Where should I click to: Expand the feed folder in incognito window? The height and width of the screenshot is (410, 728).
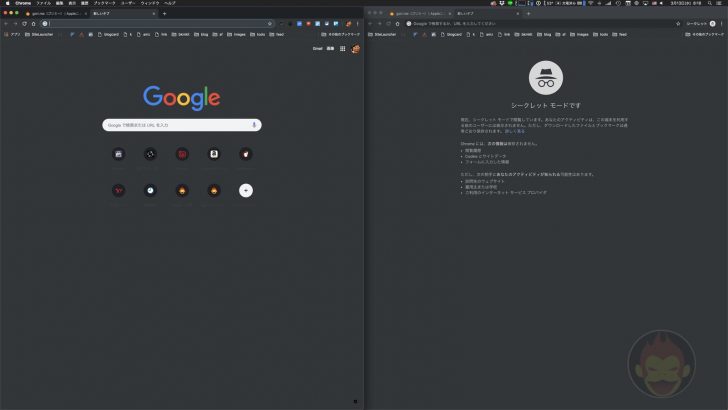[620, 34]
